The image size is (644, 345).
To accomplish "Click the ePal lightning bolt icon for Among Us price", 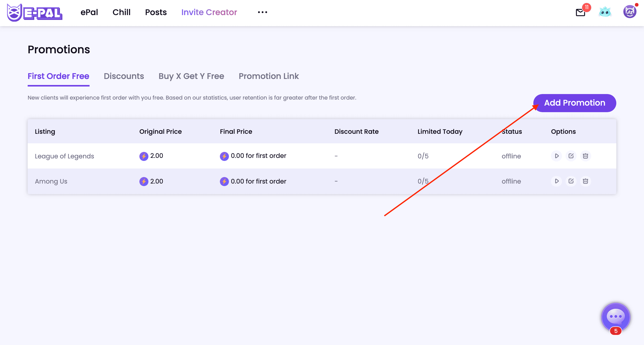I will tap(144, 181).
